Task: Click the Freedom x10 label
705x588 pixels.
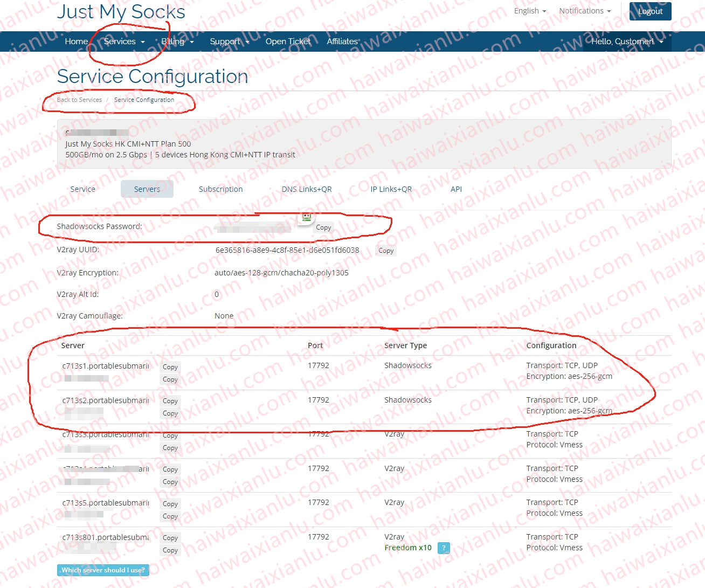Action: tap(408, 548)
